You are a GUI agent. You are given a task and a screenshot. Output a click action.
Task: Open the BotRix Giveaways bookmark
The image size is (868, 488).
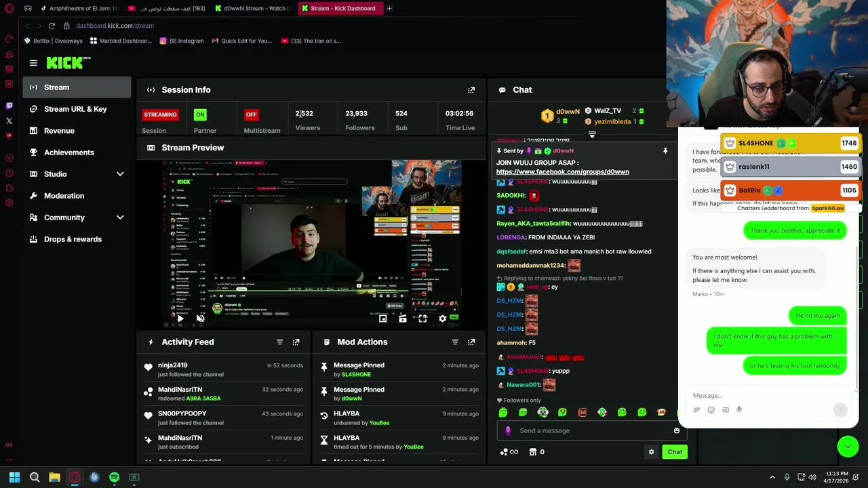tap(54, 41)
